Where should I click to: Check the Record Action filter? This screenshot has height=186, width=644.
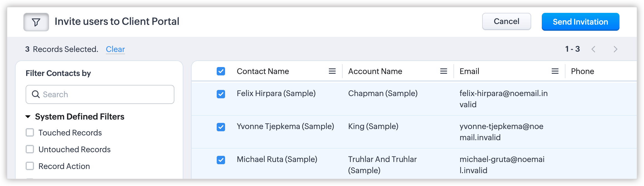(30, 166)
